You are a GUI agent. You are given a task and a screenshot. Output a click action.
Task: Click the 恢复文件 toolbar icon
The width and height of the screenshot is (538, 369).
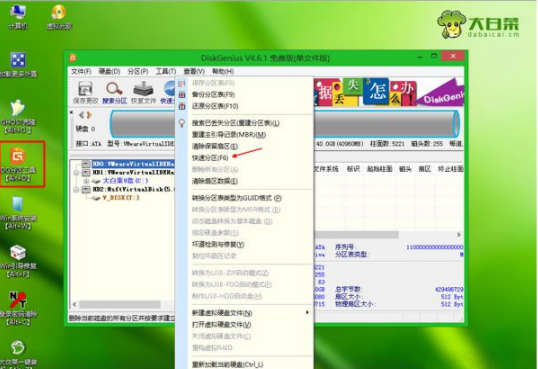point(143,92)
